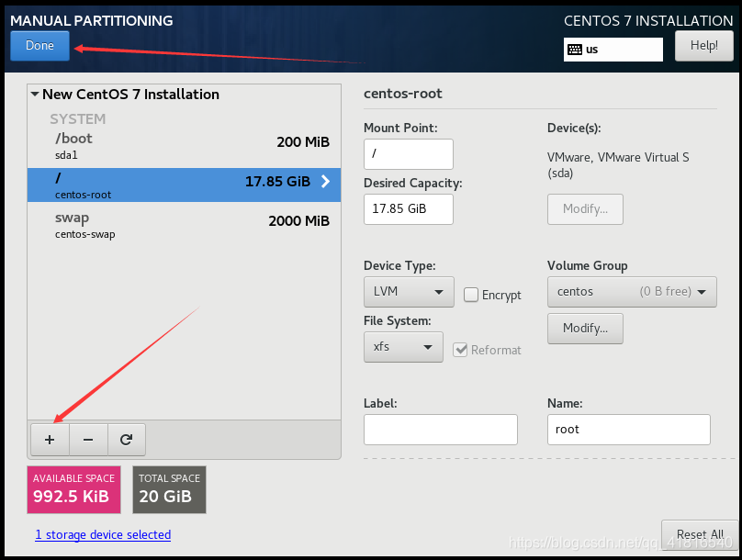The height and width of the screenshot is (560, 742).
Task: Click chevron arrow on centos-root row
Action: [x=326, y=181]
